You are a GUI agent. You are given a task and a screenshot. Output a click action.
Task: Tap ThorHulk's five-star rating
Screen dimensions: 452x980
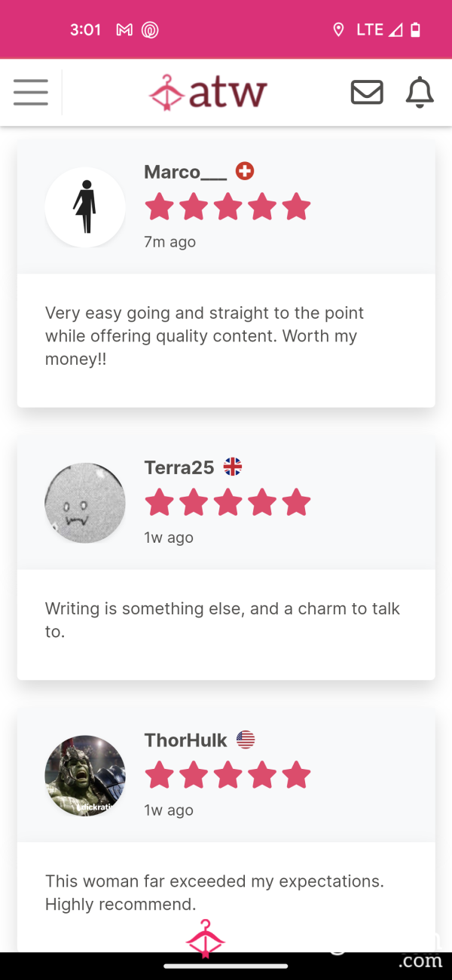click(x=228, y=775)
